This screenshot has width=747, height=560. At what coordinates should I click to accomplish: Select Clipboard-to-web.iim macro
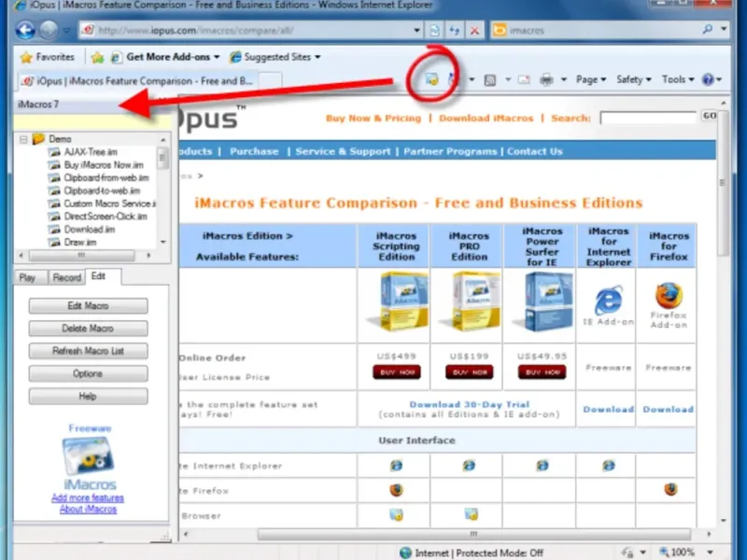pos(102,190)
